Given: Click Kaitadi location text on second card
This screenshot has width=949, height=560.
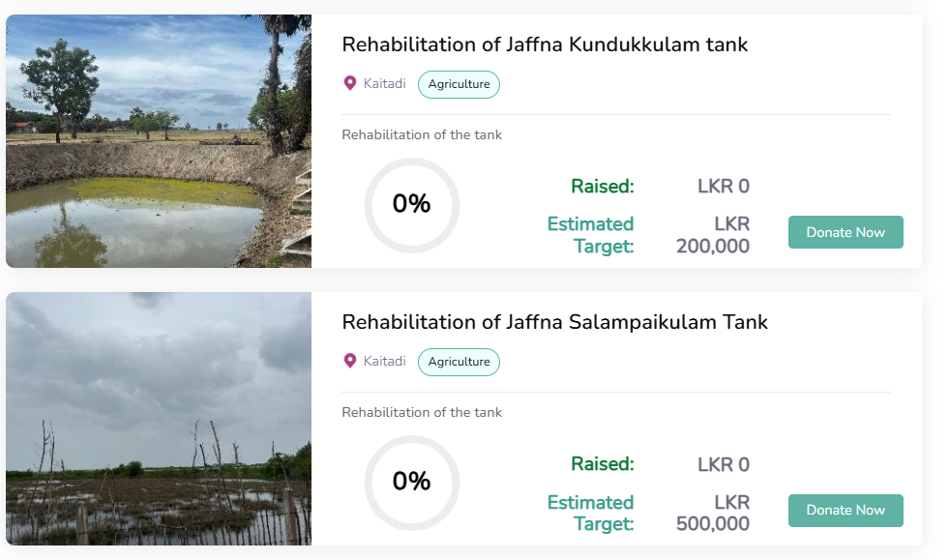Looking at the screenshot, I should [384, 361].
